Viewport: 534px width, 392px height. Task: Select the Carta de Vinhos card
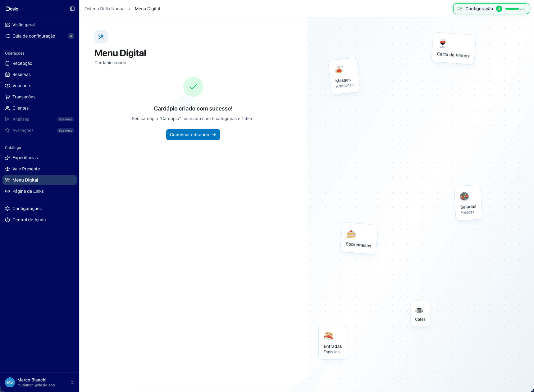click(453, 48)
